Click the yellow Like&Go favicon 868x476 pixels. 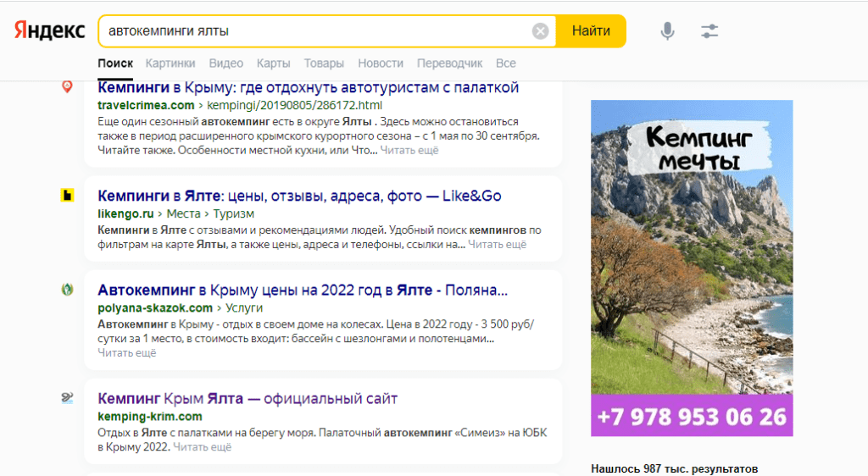tap(68, 196)
